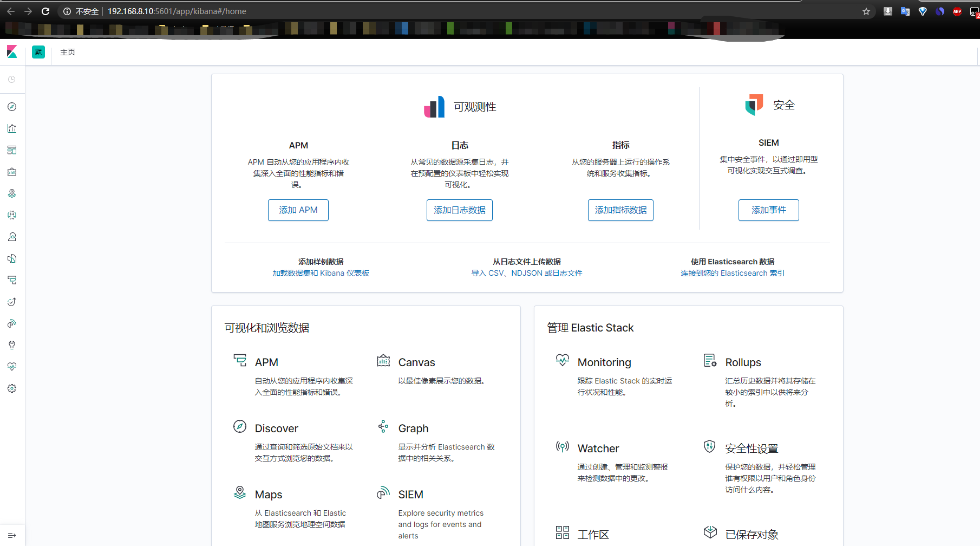Click the 工作区 grid card icon
The image size is (980, 546).
point(563,532)
